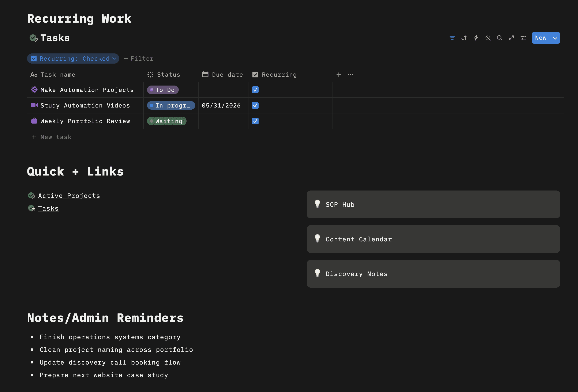
Task: Click the filter icon in Tasks toolbar
Action: click(452, 38)
